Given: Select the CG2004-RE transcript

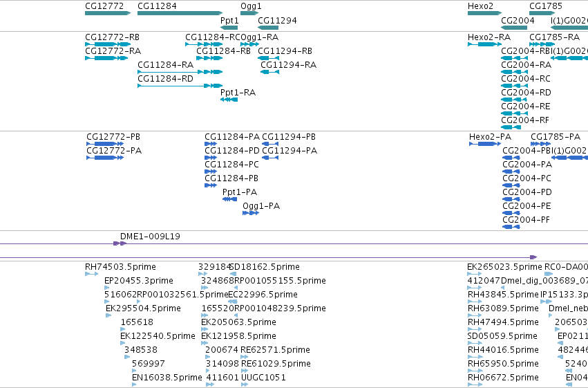Looking at the screenshot, I should pyautogui.click(x=514, y=113).
